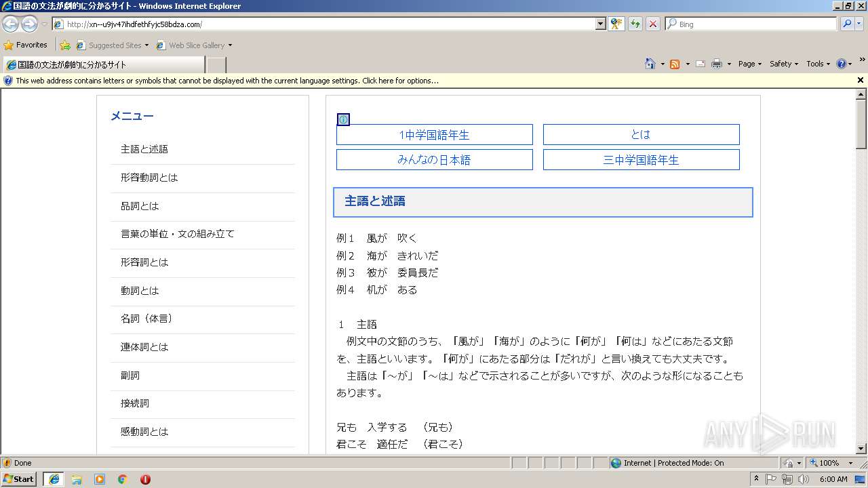Click the browser Forward arrow button
Viewport: 868px width, 488px height.
pyautogui.click(x=29, y=24)
